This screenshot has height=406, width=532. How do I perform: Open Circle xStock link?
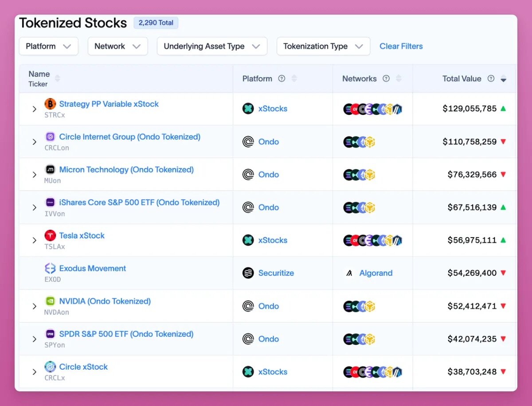coord(83,367)
